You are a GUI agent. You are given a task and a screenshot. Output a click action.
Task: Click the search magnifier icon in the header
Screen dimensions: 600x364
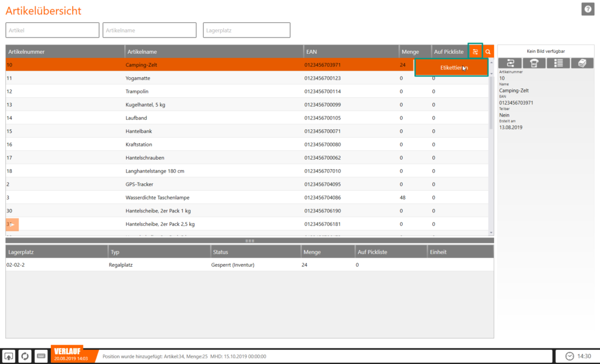[x=488, y=51]
